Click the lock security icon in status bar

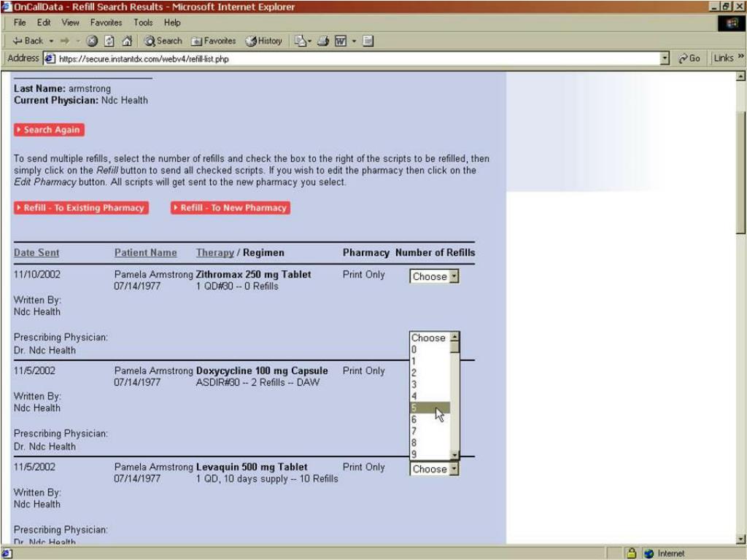point(632,553)
